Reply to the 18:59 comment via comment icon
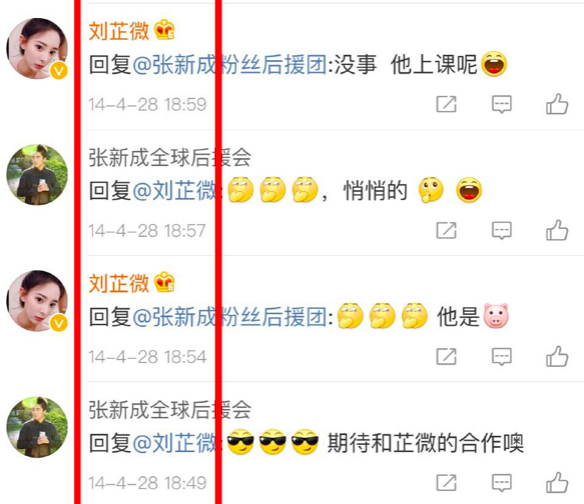Screen dimensions: 584x504 click(502, 104)
